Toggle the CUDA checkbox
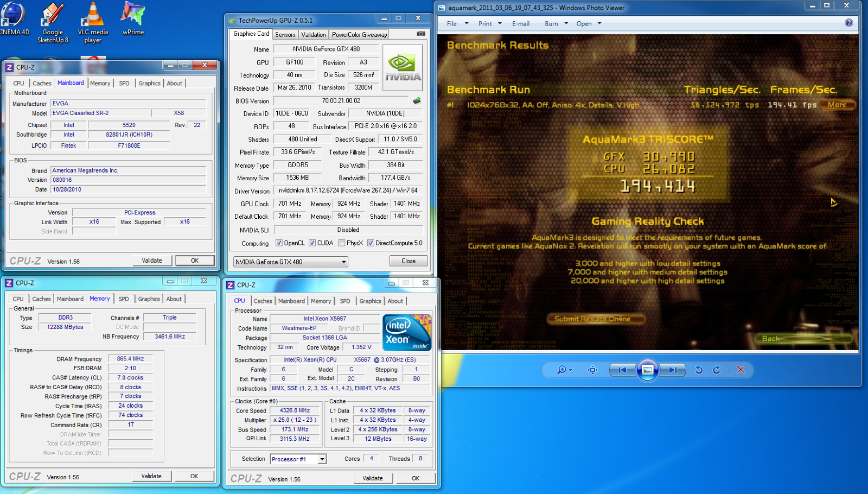Image resolution: width=868 pixels, height=494 pixels. [x=312, y=243]
